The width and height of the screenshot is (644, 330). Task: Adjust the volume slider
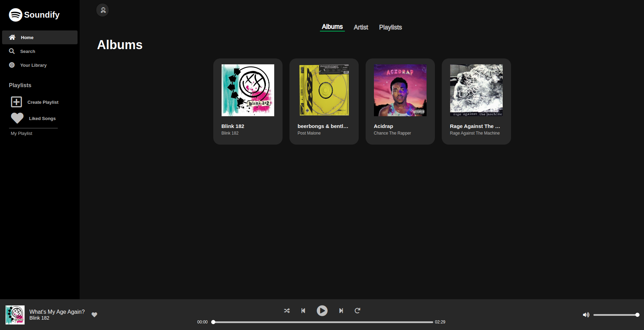616,315
